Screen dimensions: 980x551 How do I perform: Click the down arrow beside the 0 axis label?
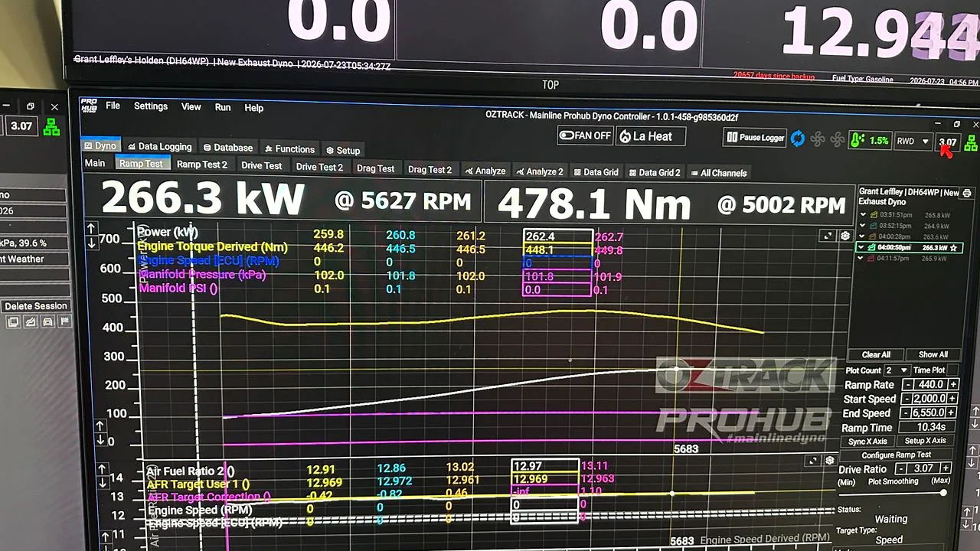click(x=100, y=440)
